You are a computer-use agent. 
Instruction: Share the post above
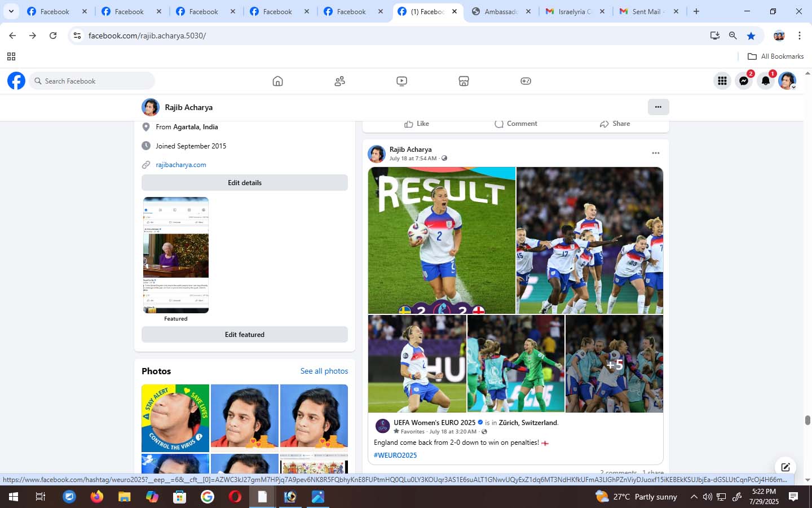tap(615, 124)
